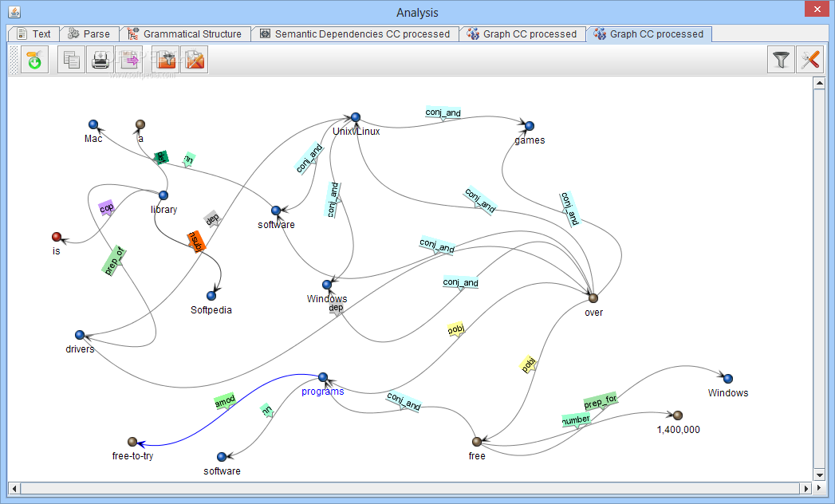Select the 'free' node

[477, 442]
